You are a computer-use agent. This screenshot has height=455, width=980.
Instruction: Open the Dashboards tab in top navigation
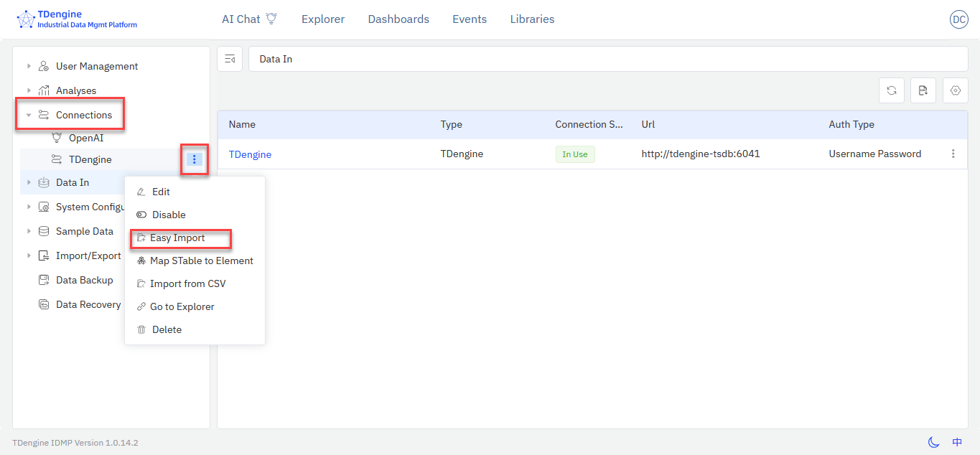tap(398, 19)
